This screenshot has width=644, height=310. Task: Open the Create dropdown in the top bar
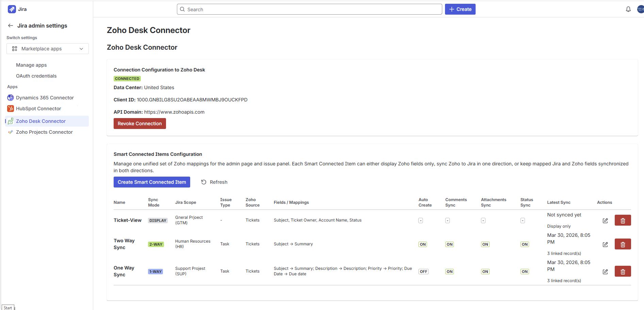tap(460, 9)
